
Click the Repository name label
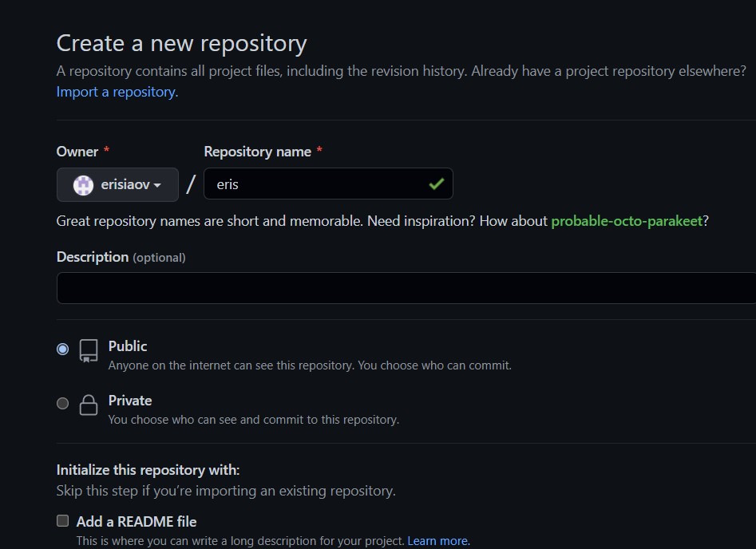(258, 152)
